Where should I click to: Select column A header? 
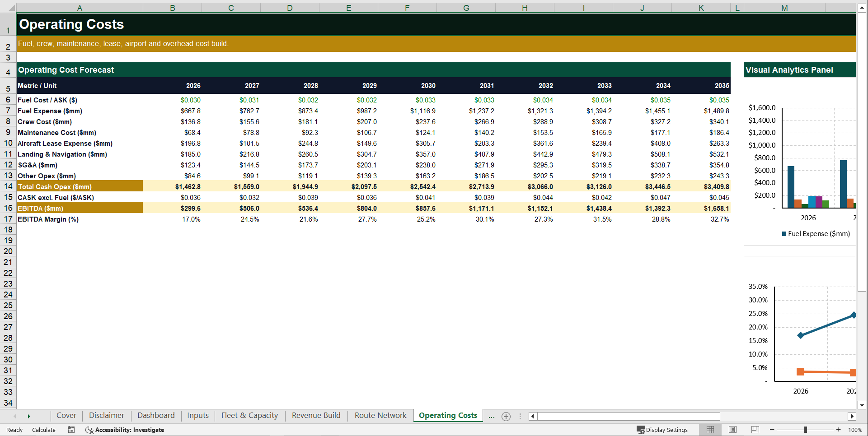click(x=80, y=8)
